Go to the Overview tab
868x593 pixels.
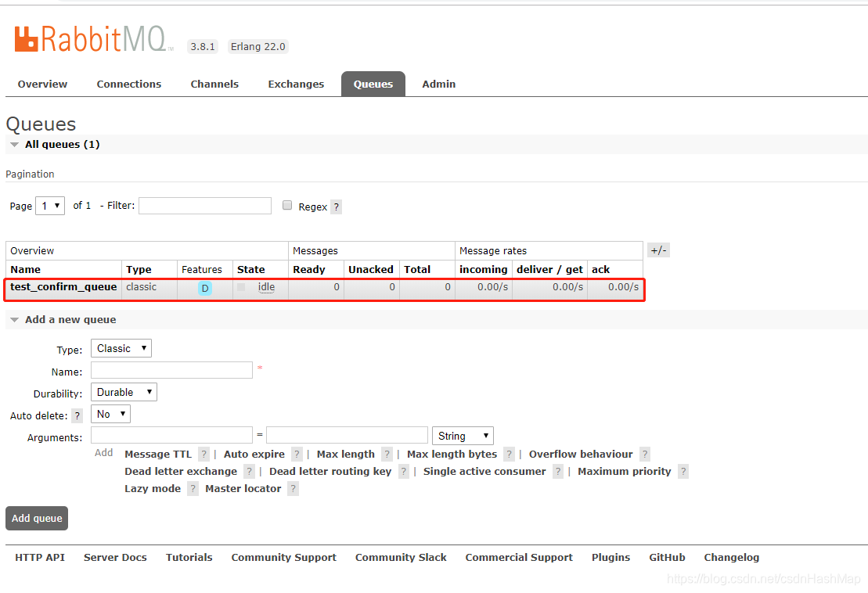(x=42, y=84)
